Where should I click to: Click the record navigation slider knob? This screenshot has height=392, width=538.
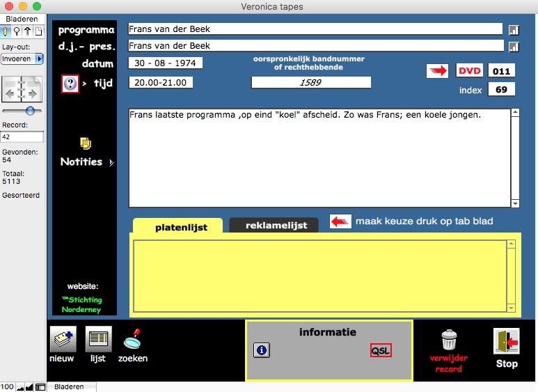(30, 110)
